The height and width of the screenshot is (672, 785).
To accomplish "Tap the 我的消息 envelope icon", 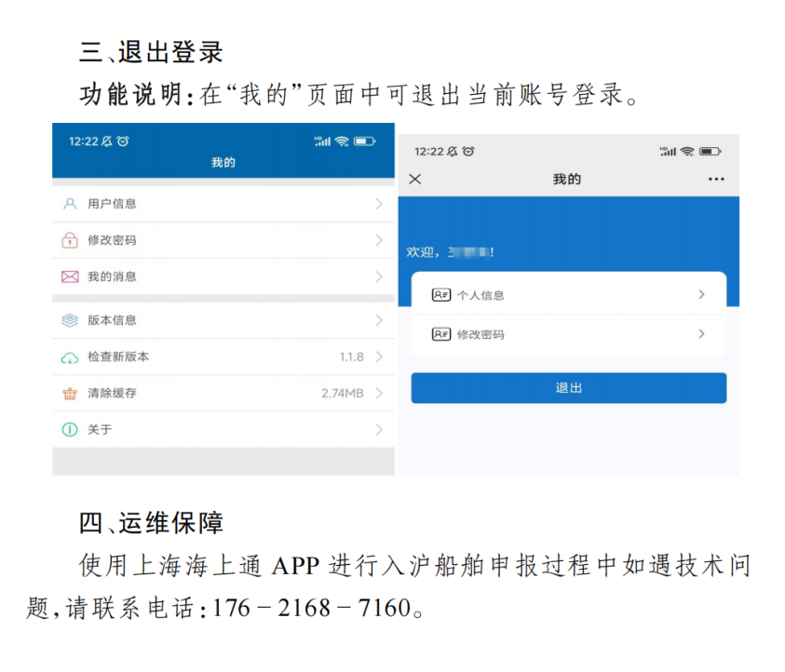I will [x=70, y=276].
